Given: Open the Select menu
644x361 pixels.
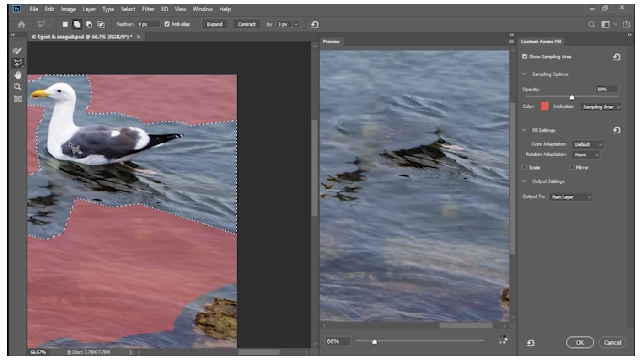Looking at the screenshot, I should (x=128, y=9).
